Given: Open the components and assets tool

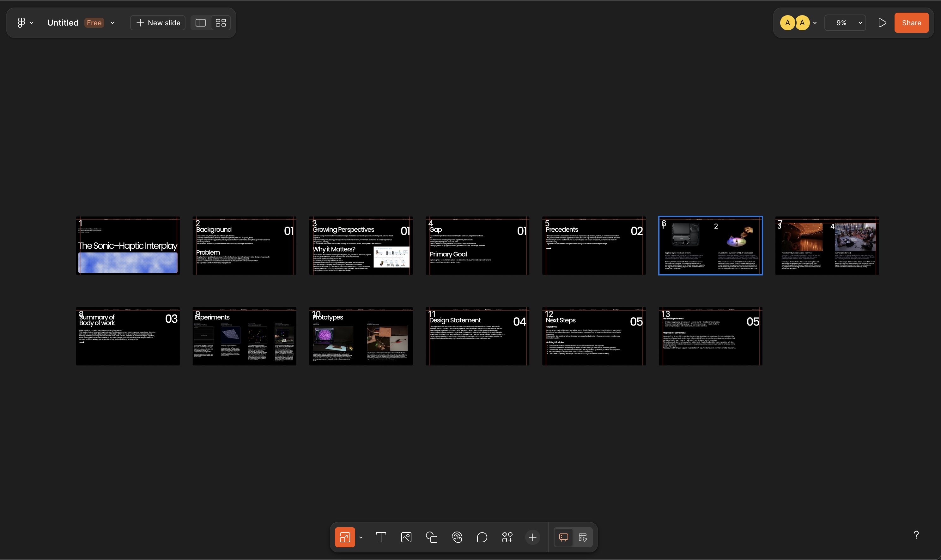Looking at the screenshot, I should pyautogui.click(x=507, y=537).
